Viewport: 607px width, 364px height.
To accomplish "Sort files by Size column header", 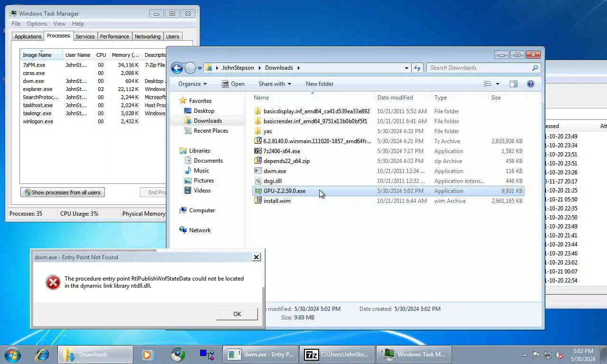I will click(507, 98).
